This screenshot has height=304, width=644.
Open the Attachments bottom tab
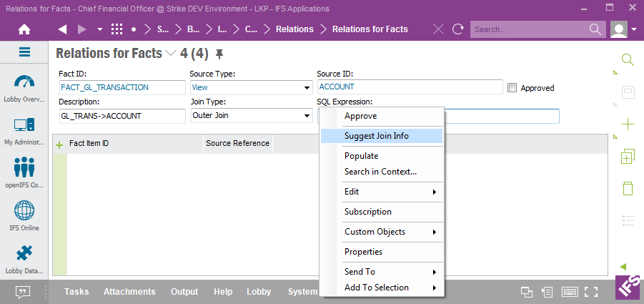point(129,292)
